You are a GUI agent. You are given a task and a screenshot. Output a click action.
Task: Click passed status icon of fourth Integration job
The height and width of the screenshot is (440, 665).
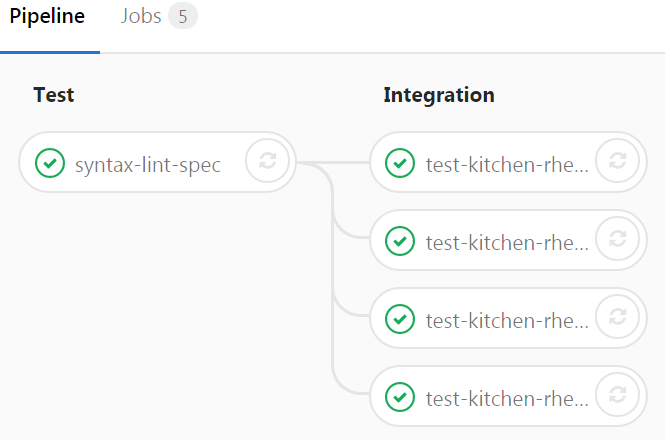click(400, 396)
